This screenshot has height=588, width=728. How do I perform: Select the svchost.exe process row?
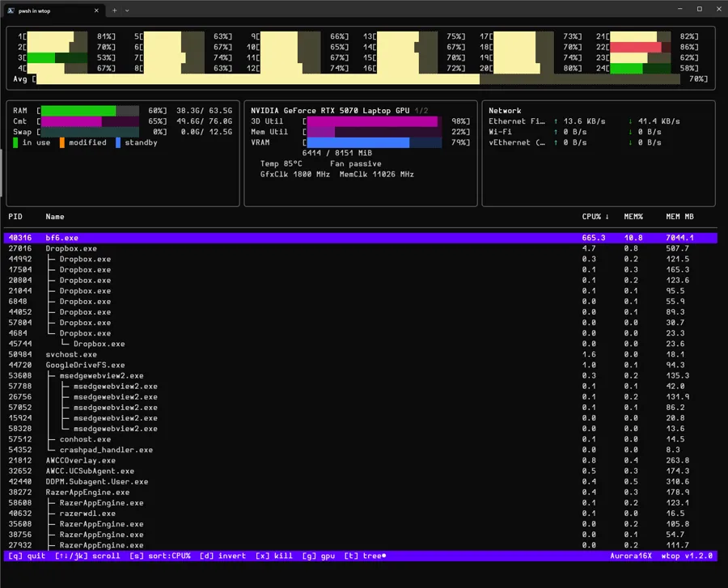[360, 354]
